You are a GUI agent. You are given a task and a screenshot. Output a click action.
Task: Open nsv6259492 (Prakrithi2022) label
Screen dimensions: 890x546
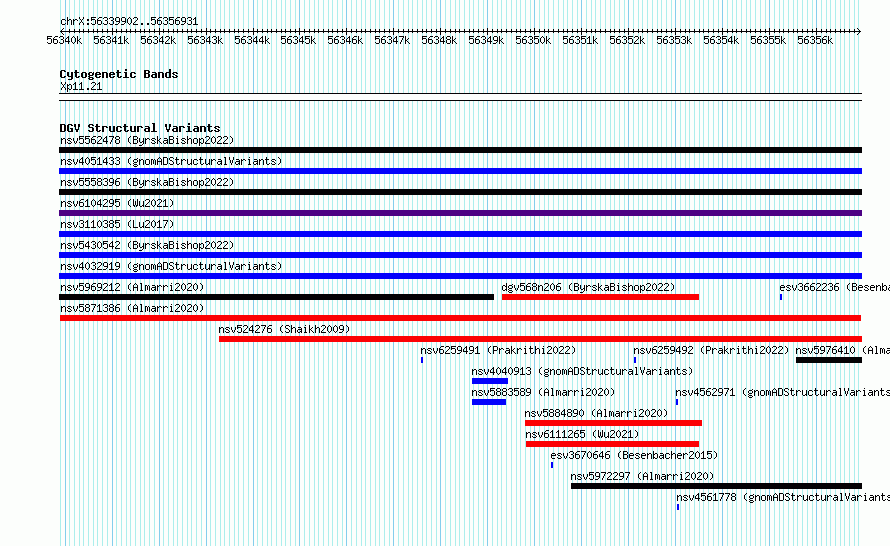tap(711, 350)
